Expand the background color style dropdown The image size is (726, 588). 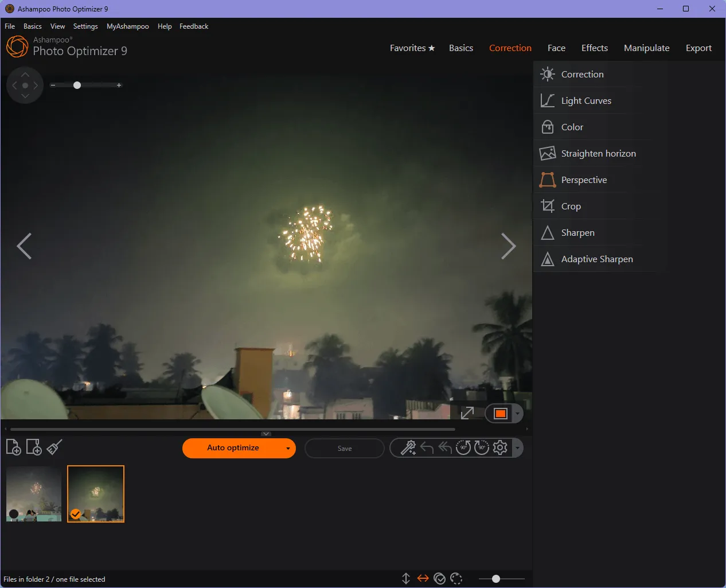(x=517, y=413)
